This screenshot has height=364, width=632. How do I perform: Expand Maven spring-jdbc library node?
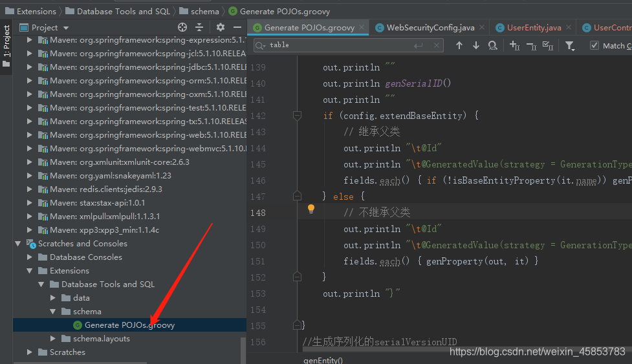(x=29, y=67)
